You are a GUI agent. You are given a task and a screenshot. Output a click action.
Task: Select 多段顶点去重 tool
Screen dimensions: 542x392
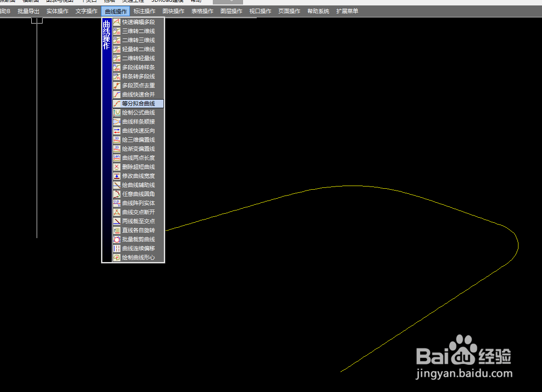[x=138, y=86]
